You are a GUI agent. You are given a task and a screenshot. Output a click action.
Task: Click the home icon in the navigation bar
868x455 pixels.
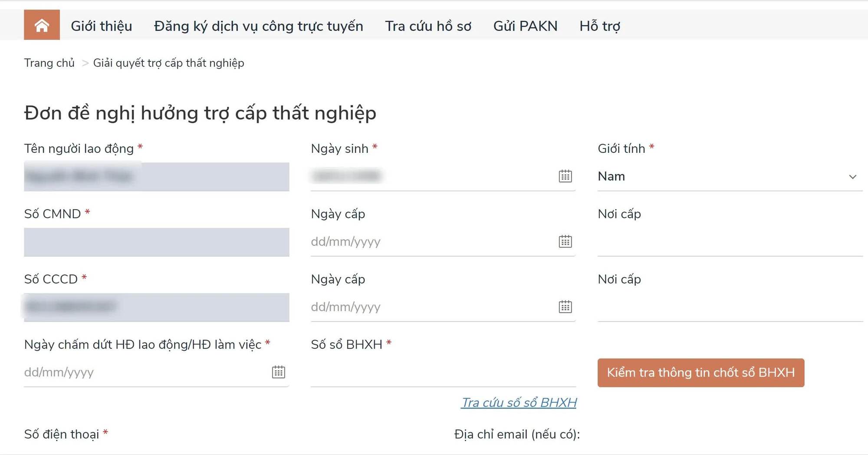(x=42, y=25)
